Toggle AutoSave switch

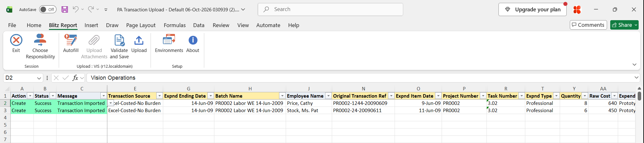tap(48, 9)
